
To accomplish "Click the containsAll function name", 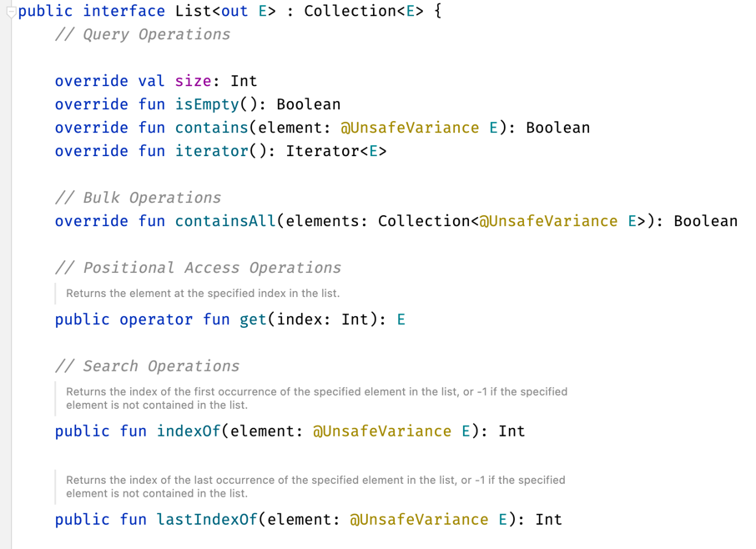I will point(225,221).
